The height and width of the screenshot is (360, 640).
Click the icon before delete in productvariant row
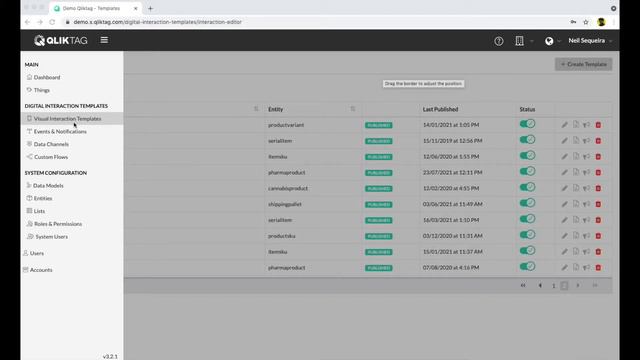tap(587, 125)
